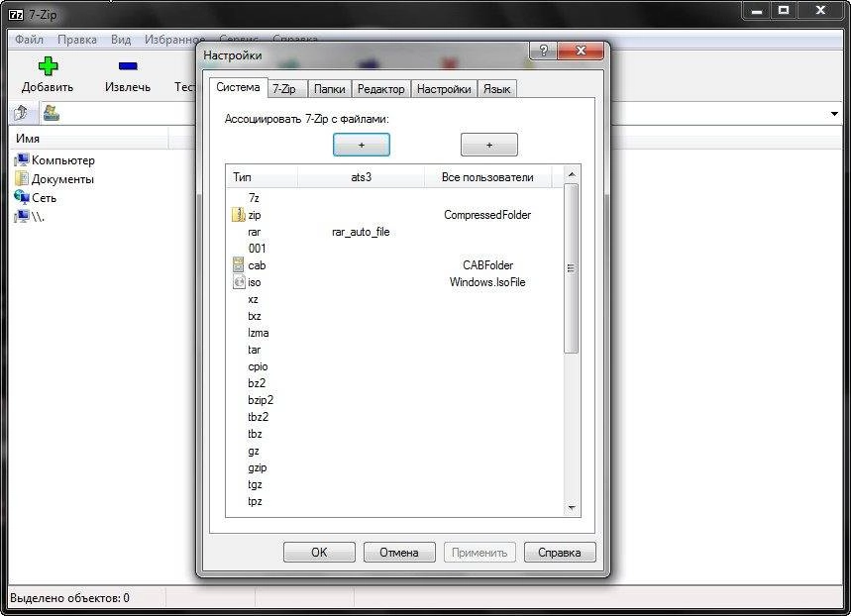
Task: Open the Файл menu
Action: click(30, 40)
